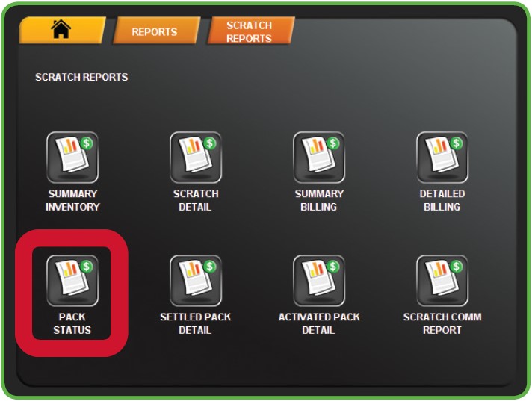
Task: Open the Summary Inventory report icon
Action: pos(72,158)
